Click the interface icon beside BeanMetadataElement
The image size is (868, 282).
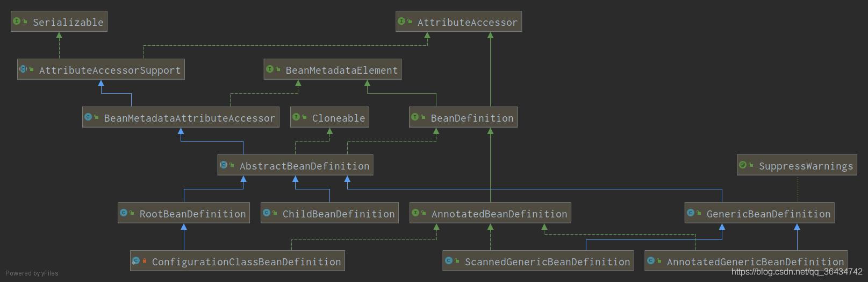click(270, 69)
